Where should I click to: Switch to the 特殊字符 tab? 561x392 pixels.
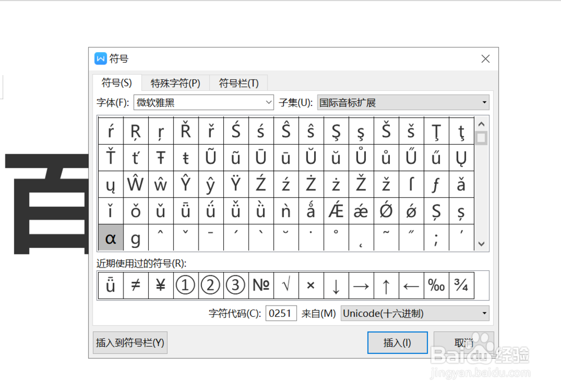tap(176, 82)
